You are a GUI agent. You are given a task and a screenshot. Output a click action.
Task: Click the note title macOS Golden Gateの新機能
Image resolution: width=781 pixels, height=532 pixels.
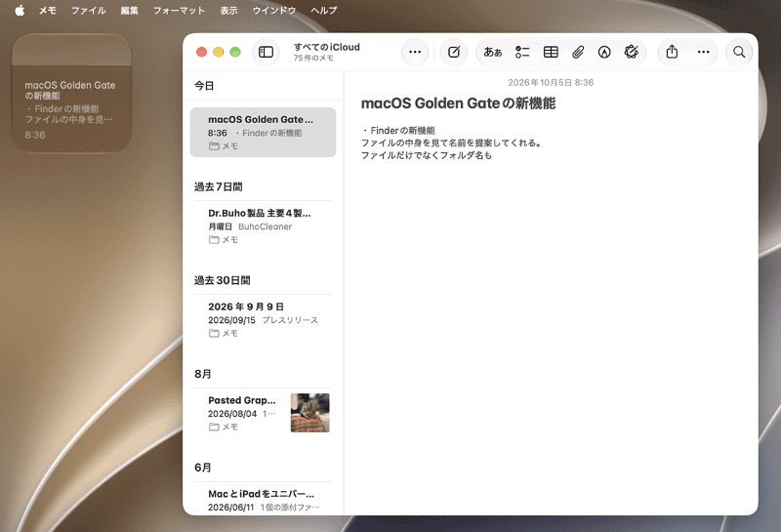click(x=458, y=103)
